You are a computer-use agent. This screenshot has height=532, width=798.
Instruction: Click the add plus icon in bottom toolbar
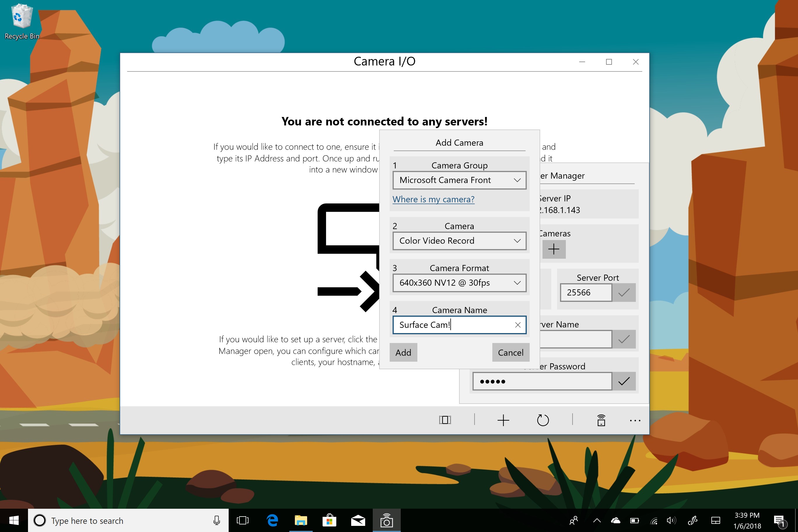pyautogui.click(x=503, y=420)
